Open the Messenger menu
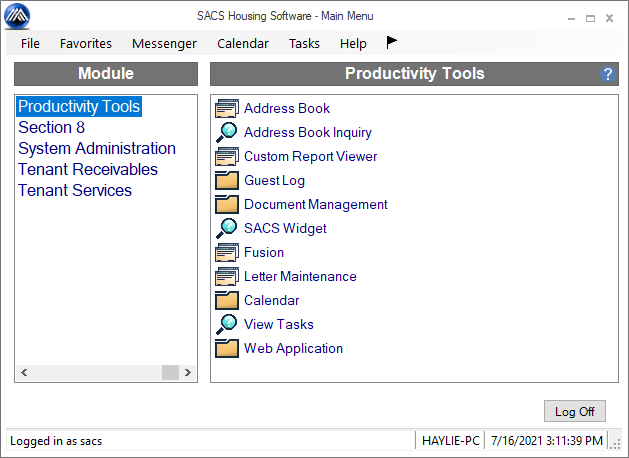 pyautogui.click(x=164, y=43)
